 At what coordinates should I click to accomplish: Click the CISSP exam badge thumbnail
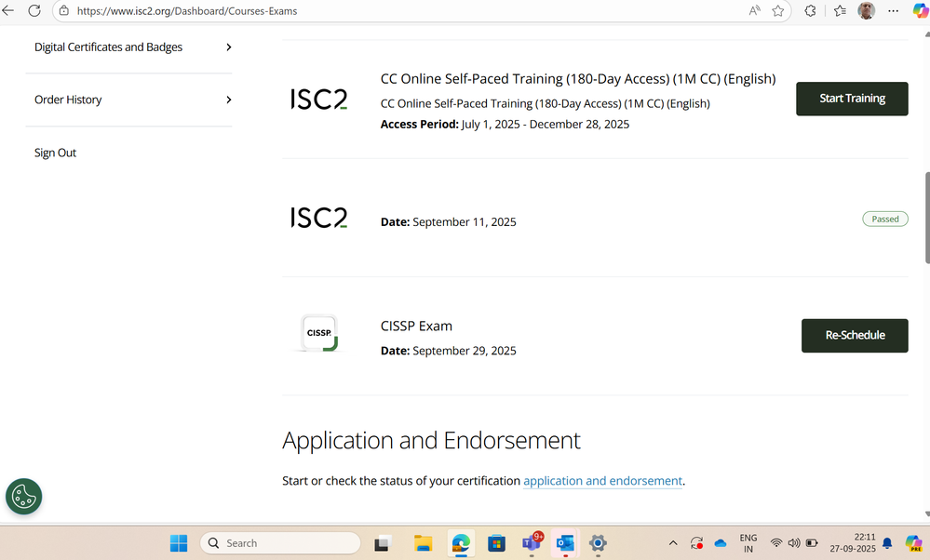point(319,333)
